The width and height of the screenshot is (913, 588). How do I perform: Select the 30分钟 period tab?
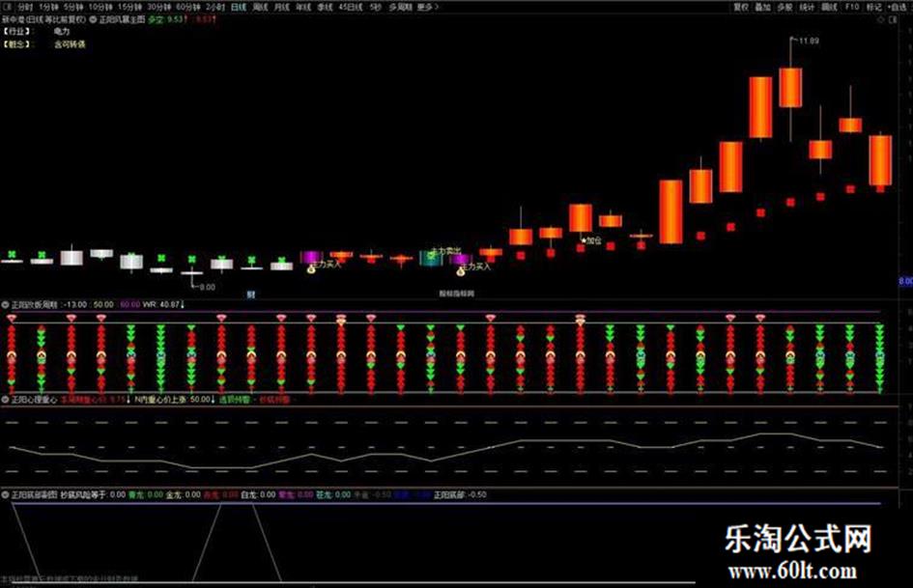point(159,7)
